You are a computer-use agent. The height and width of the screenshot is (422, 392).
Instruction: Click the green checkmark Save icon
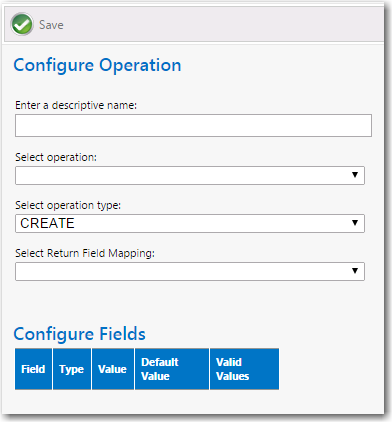point(22,24)
